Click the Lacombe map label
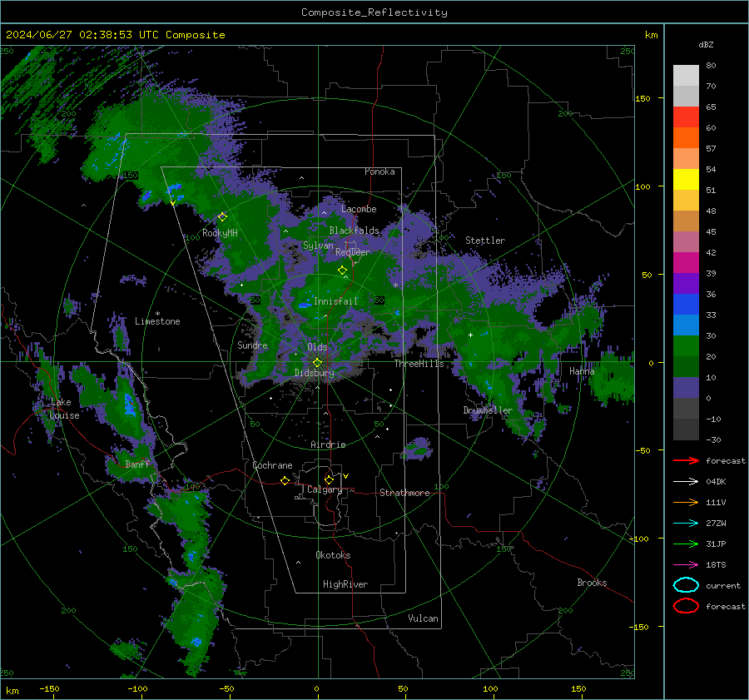 [x=359, y=209]
